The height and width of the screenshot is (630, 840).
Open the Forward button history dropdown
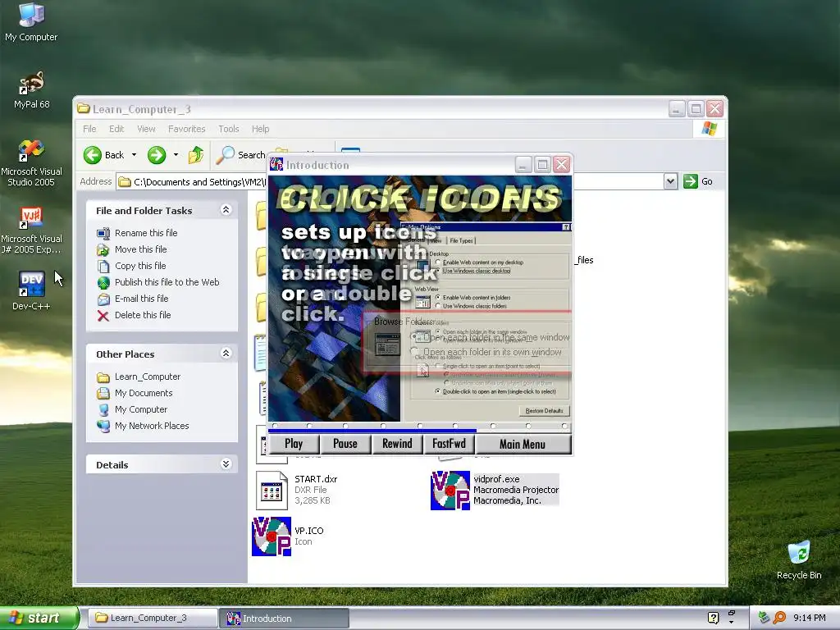(x=176, y=155)
